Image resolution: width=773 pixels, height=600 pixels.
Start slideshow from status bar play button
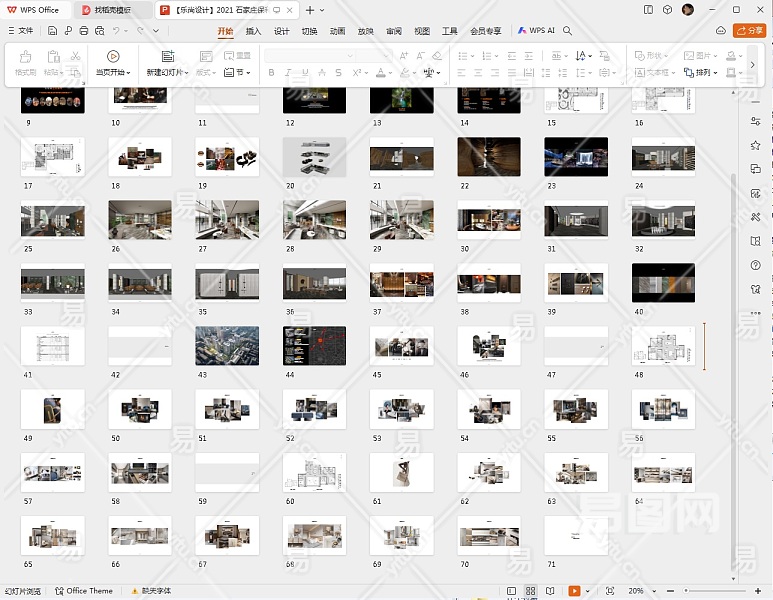575,591
